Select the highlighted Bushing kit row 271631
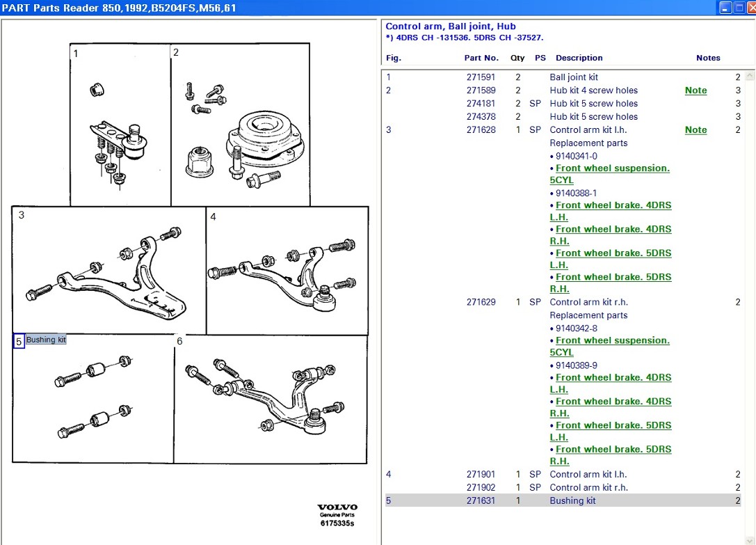 point(572,500)
